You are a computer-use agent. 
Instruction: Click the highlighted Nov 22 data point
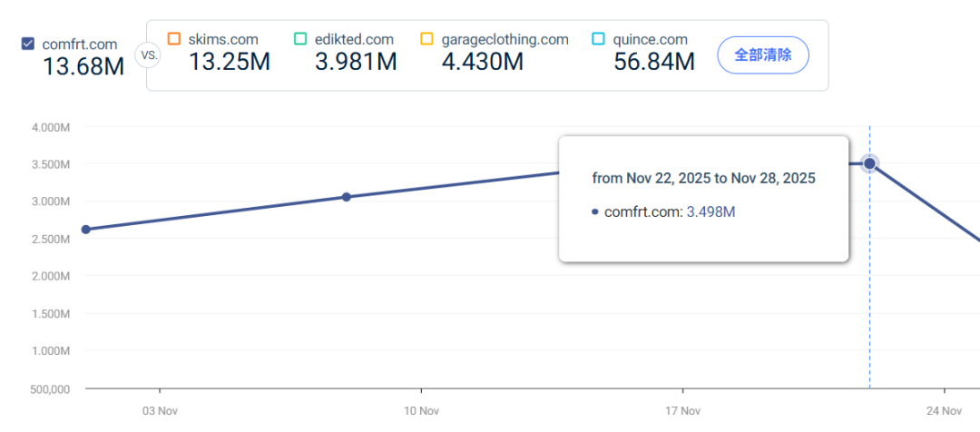click(869, 163)
